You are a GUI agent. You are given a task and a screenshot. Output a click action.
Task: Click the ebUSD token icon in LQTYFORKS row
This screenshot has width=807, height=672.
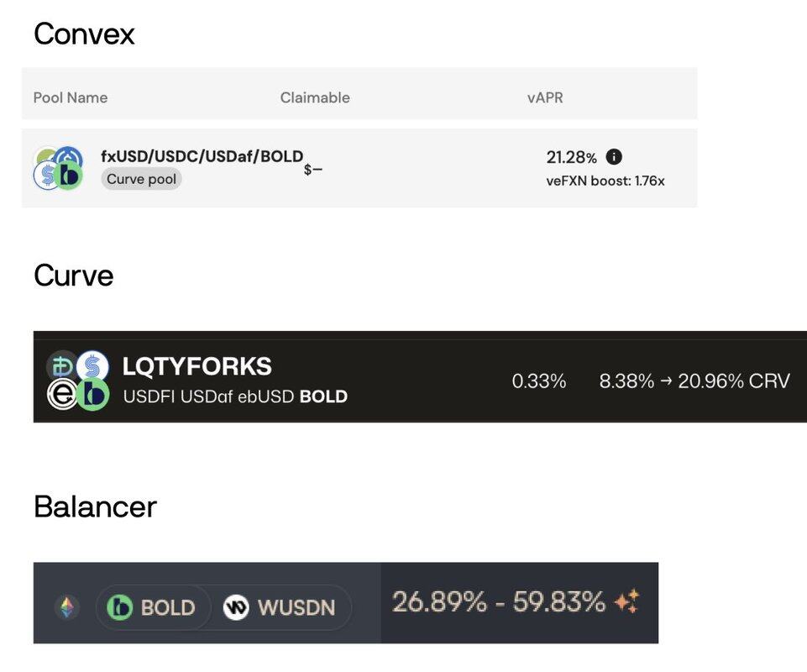tap(62, 394)
